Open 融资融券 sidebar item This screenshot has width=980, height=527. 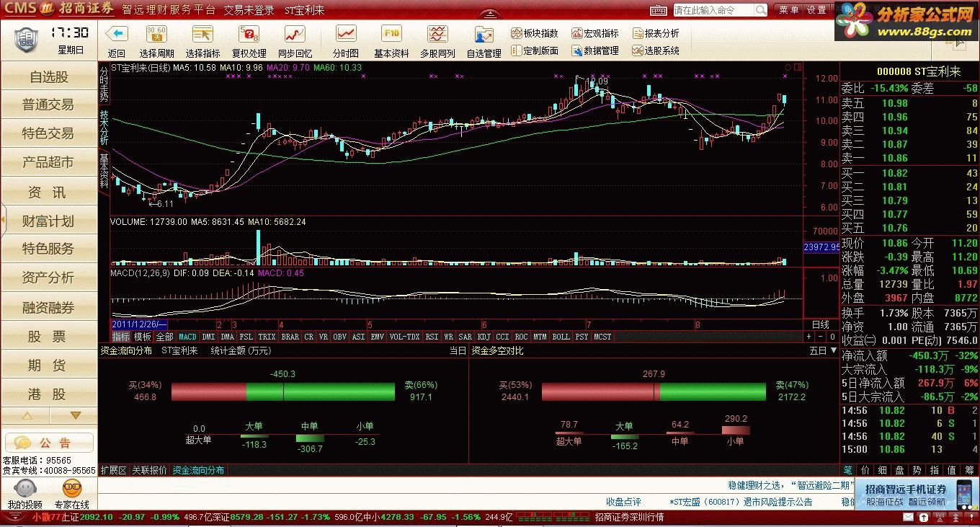(x=49, y=308)
